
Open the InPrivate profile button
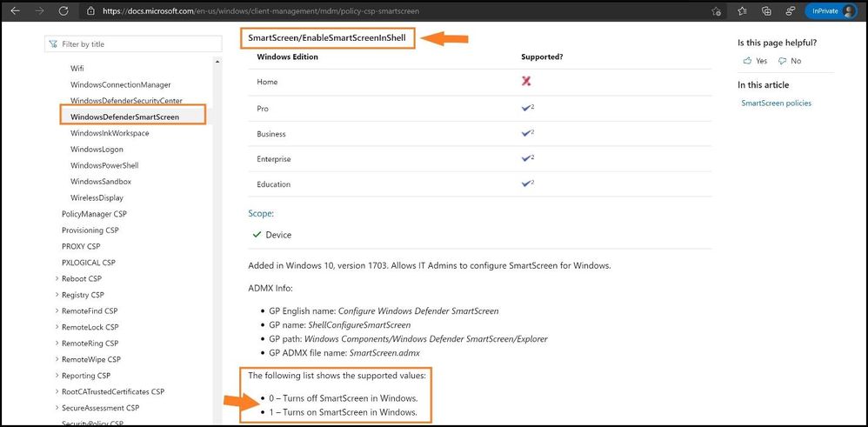click(831, 11)
